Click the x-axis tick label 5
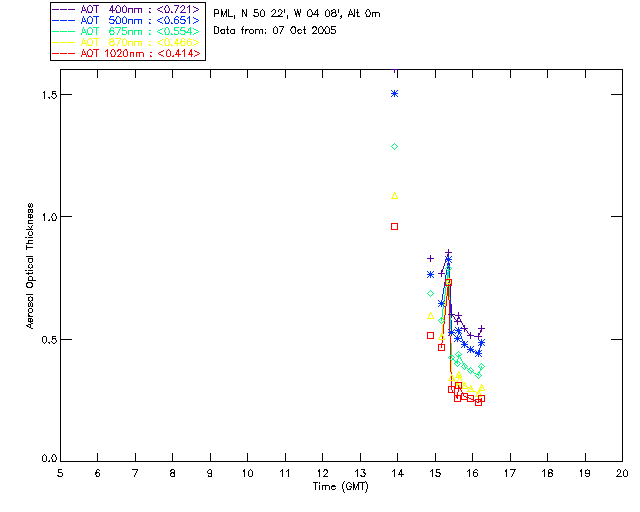 [x=60, y=473]
